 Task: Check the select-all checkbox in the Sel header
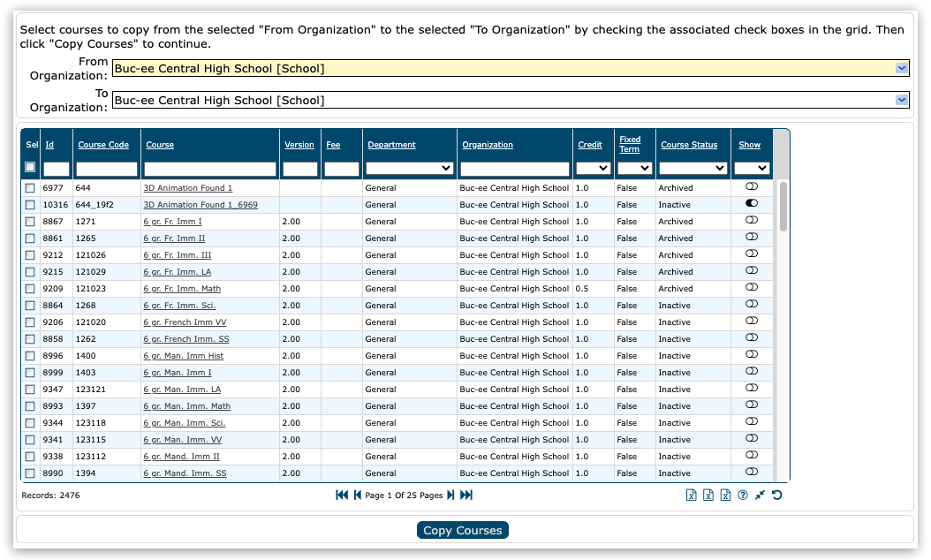click(x=29, y=165)
